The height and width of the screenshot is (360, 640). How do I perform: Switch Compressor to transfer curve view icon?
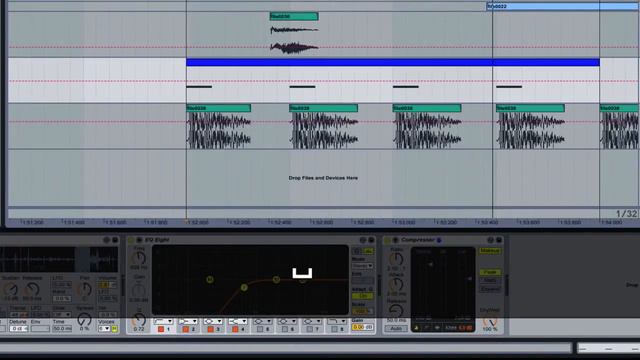(x=427, y=327)
